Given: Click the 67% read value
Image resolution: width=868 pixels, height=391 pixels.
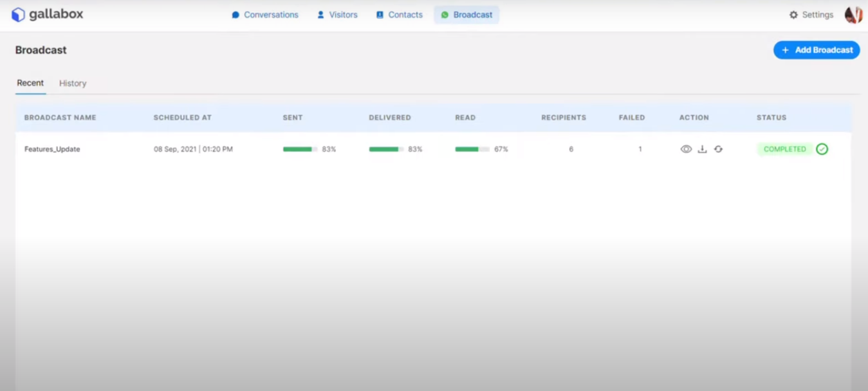Looking at the screenshot, I should (x=501, y=149).
